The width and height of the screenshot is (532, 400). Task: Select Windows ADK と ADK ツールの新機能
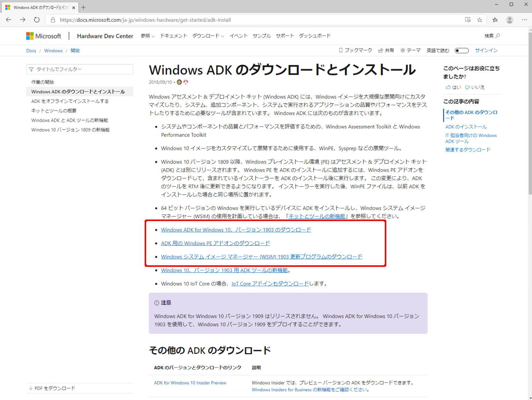click(x=70, y=120)
